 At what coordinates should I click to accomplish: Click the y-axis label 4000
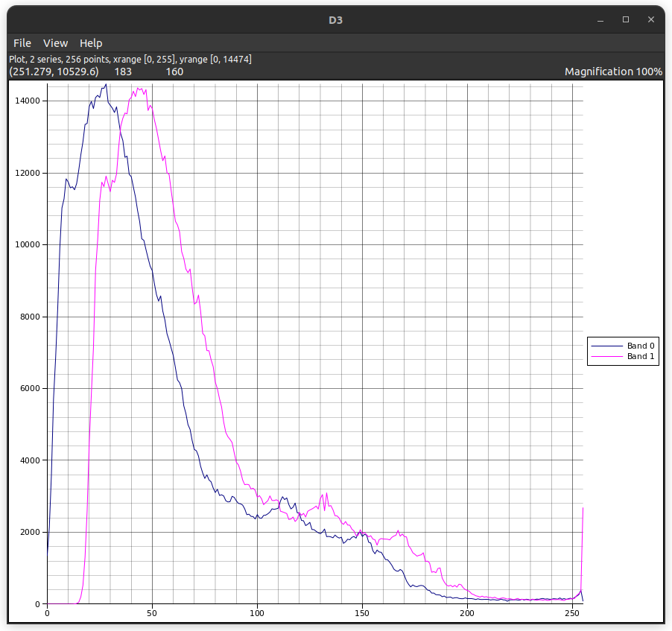pyautogui.click(x=30, y=460)
